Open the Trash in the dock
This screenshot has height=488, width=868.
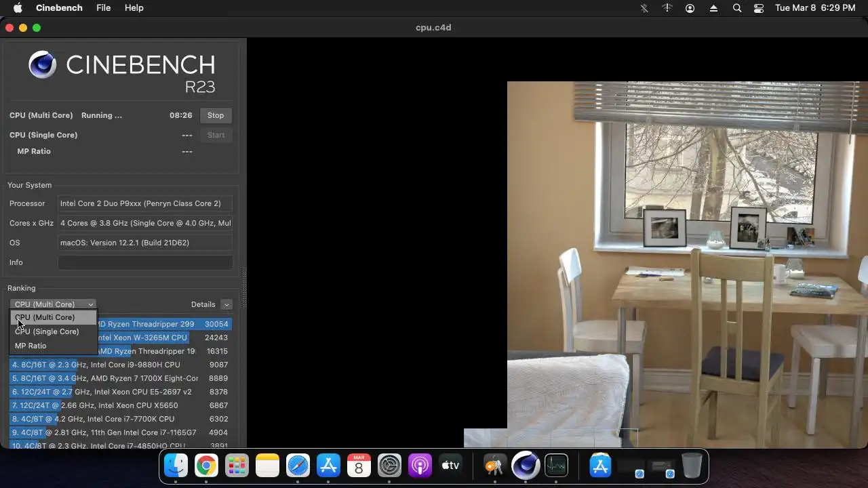[x=692, y=466]
